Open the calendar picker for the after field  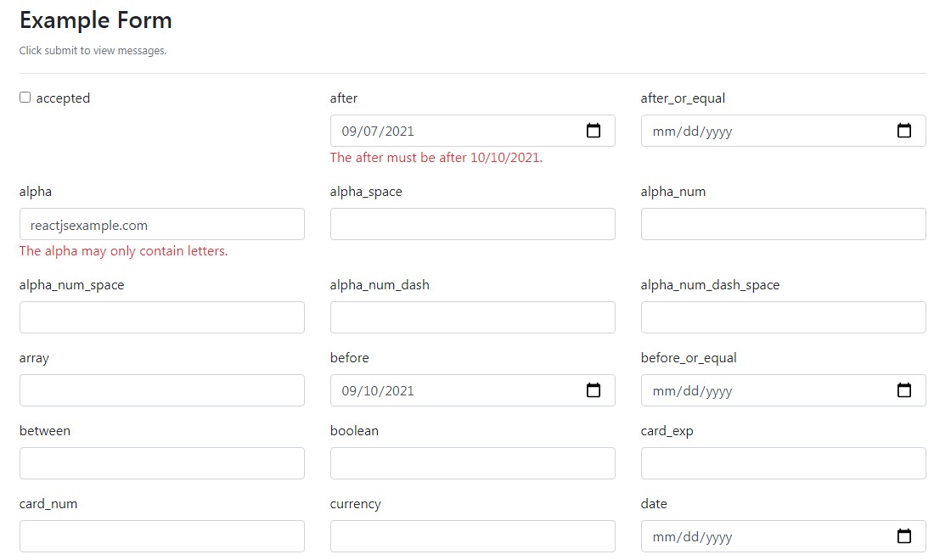(x=593, y=131)
